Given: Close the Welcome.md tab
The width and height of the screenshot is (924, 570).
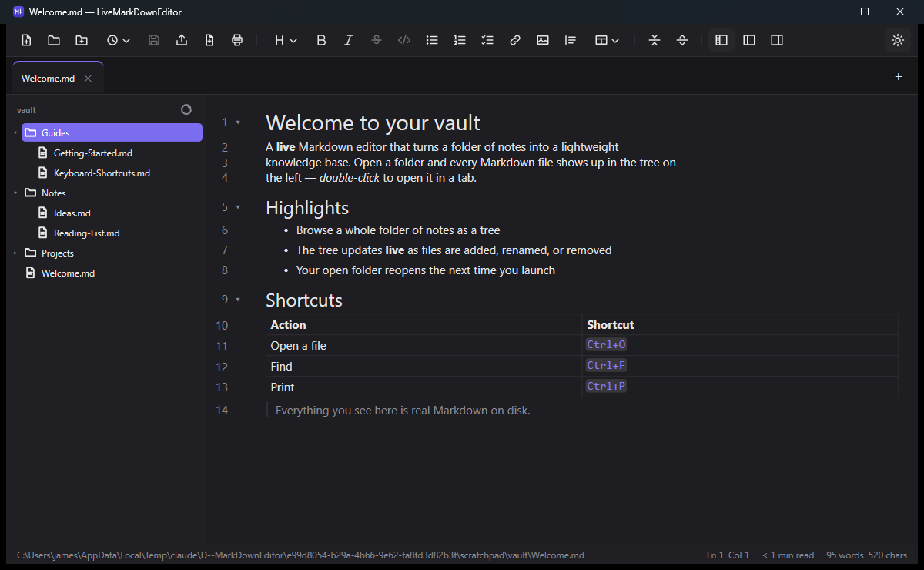Looking at the screenshot, I should point(88,79).
